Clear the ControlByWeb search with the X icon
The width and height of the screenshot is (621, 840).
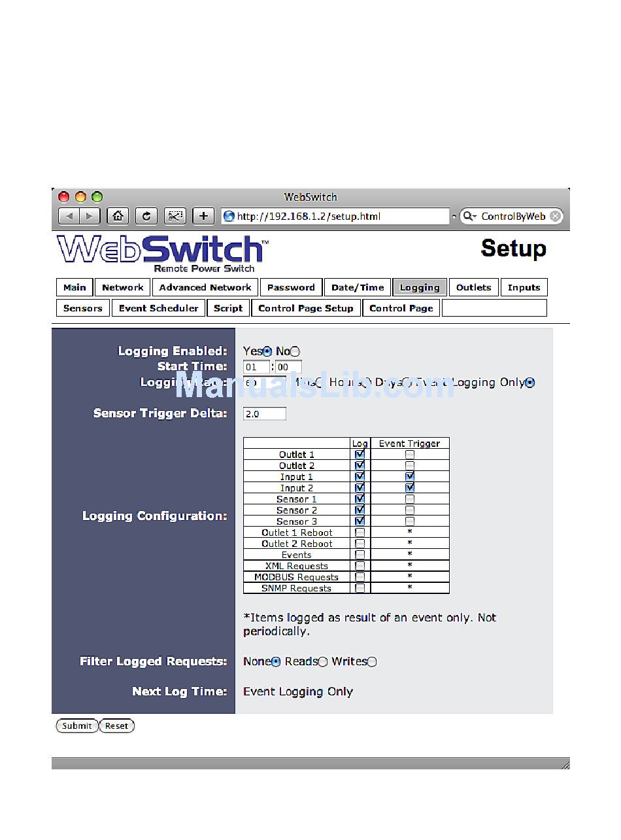click(555, 216)
